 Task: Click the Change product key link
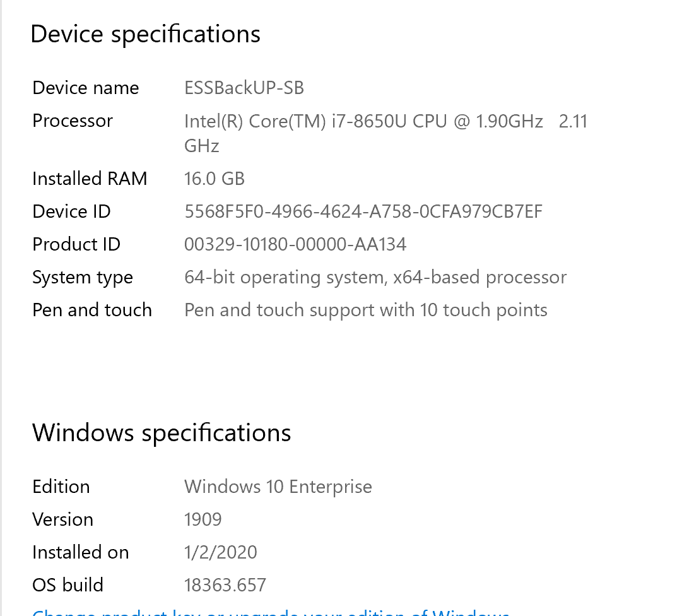[x=270, y=612]
